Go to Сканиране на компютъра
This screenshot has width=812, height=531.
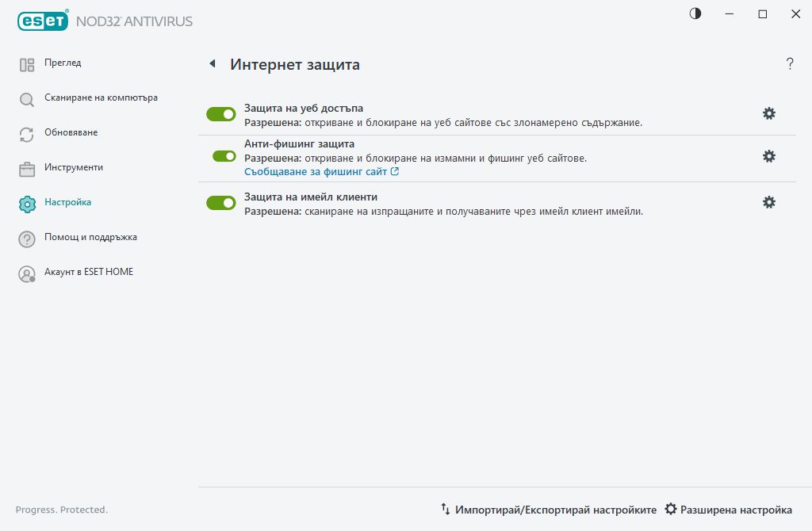[x=101, y=97]
